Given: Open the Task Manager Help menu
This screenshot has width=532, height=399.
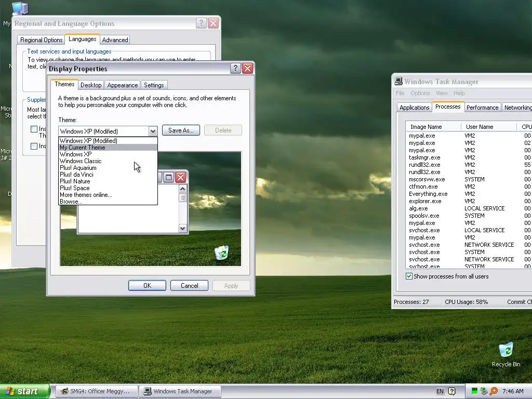Looking at the screenshot, I should (459, 93).
